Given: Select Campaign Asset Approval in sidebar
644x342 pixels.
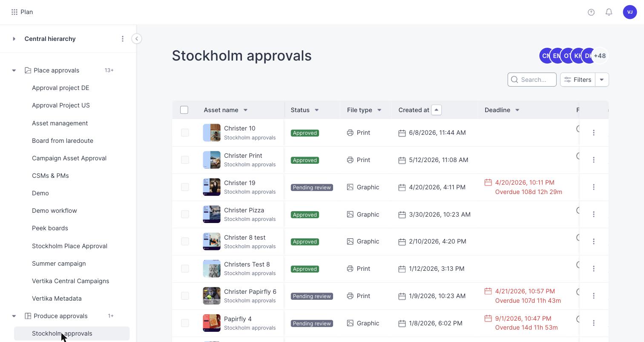Looking at the screenshot, I should [69, 158].
